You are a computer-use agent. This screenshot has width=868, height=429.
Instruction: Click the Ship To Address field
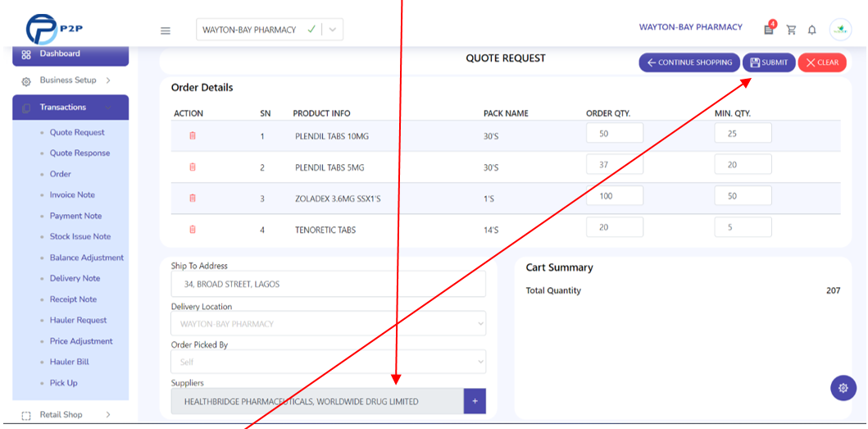tap(329, 285)
